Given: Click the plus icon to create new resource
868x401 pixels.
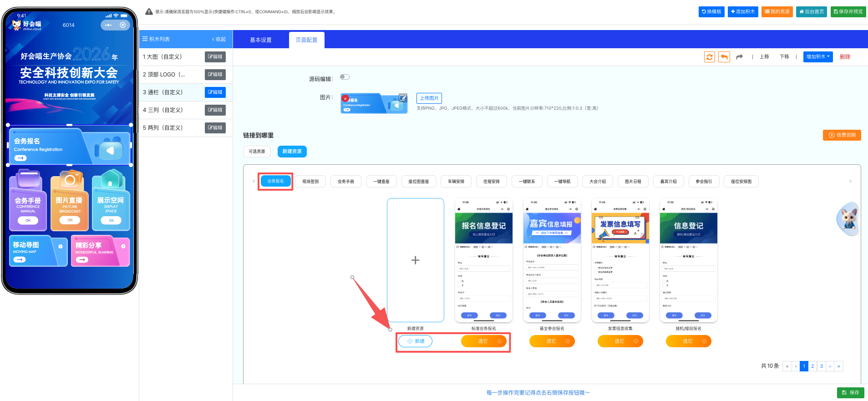Looking at the screenshot, I should [415, 260].
